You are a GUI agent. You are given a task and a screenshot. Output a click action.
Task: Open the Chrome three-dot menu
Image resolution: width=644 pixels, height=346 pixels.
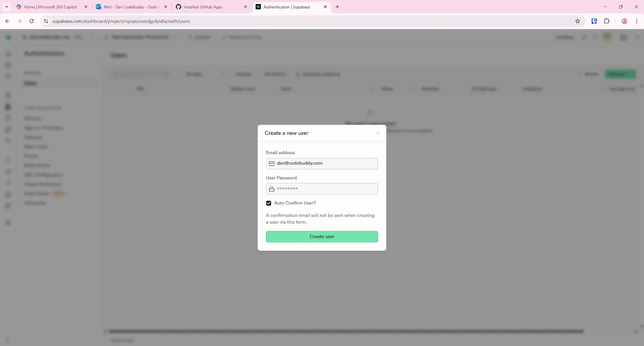[636, 21]
